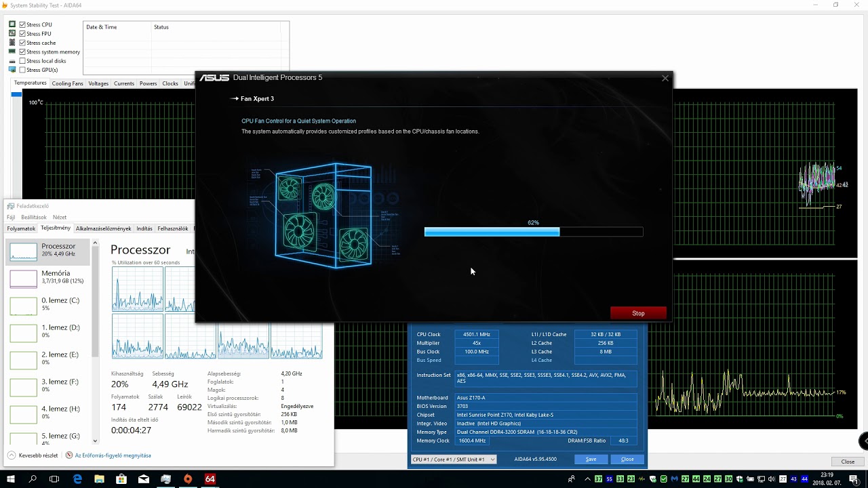Click the CPU chip icon beside Stress CPU
Screen dimensions: 868x488
12,24
